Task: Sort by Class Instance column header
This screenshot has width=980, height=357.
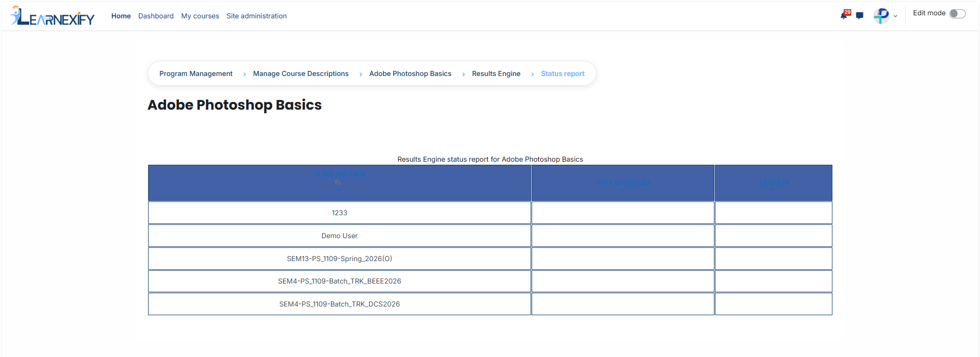Action: 340,174
